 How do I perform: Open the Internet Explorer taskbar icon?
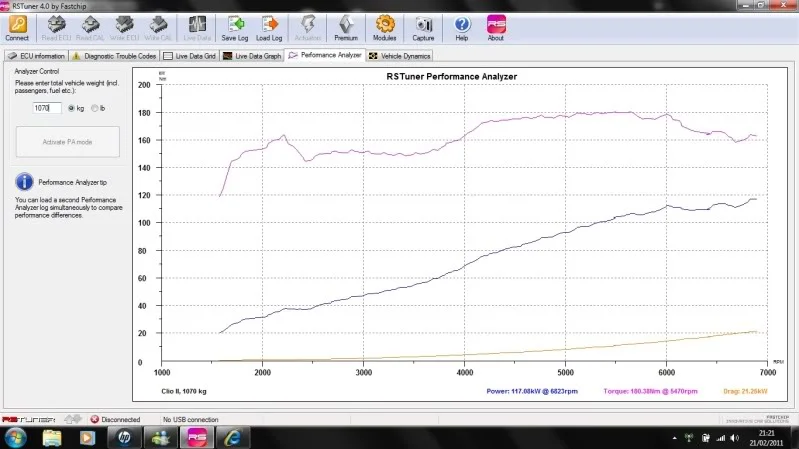233,438
